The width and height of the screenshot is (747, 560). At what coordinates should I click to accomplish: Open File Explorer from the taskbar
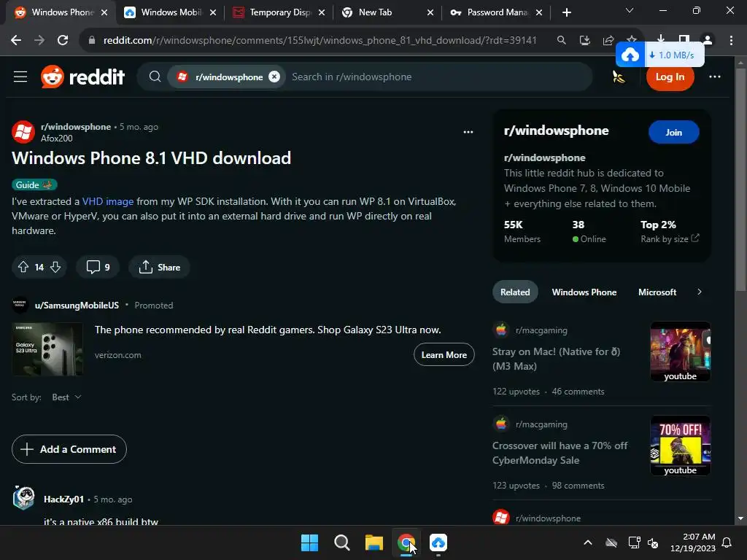click(374, 542)
